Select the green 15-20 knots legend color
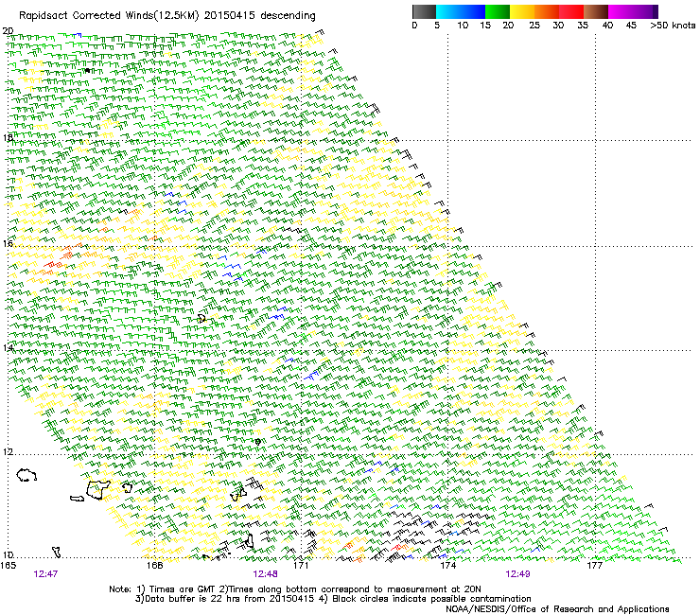 pyautogui.click(x=498, y=11)
